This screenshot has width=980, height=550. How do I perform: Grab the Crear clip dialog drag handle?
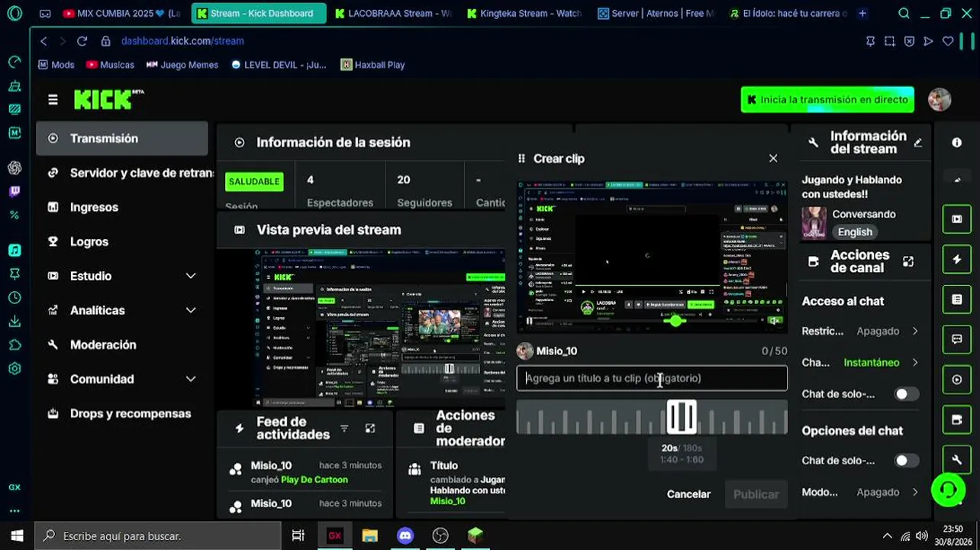(522, 158)
